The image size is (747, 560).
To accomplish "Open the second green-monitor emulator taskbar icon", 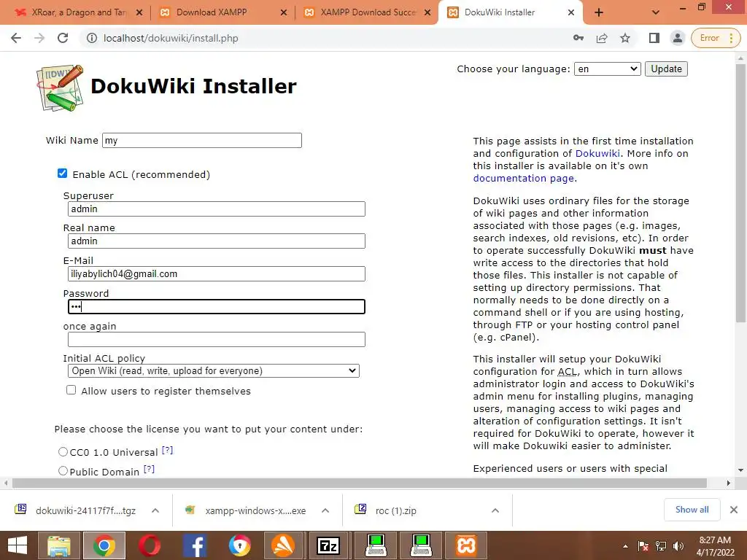I will pyautogui.click(x=421, y=545).
